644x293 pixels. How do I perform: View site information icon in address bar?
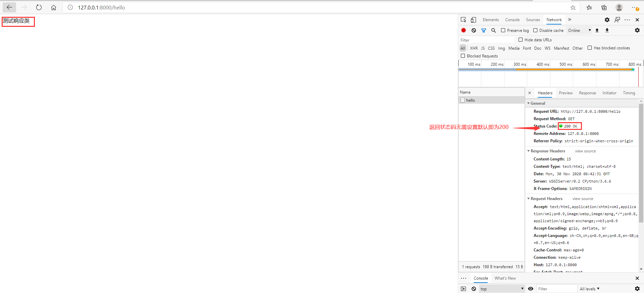(70, 7)
